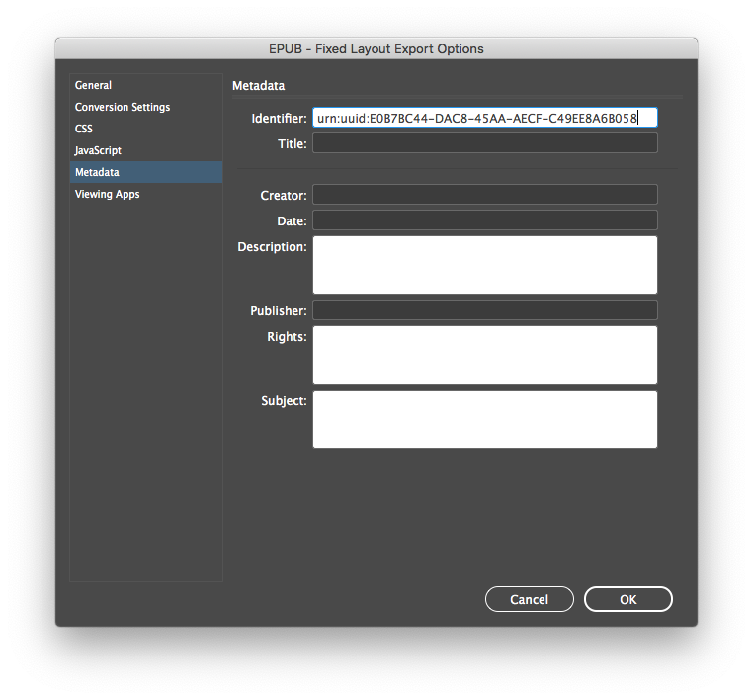Confirm the export with OK
This screenshot has width=753, height=700.
coord(627,599)
